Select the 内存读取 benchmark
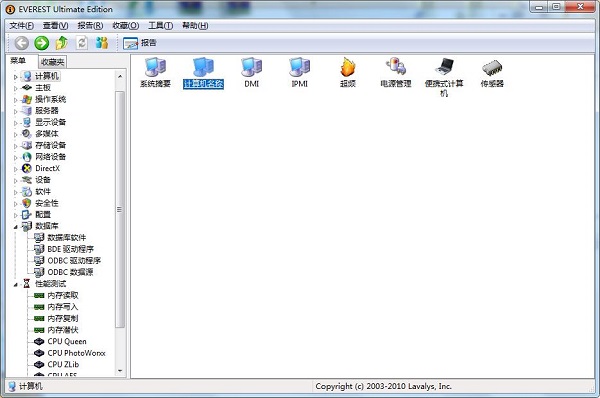The width and height of the screenshot is (600, 398). [63, 295]
